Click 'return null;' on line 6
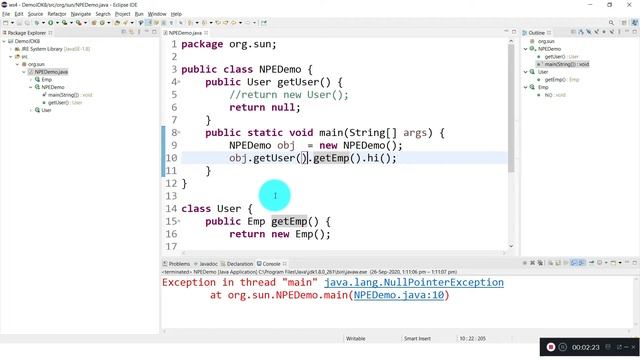 [264, 107]
